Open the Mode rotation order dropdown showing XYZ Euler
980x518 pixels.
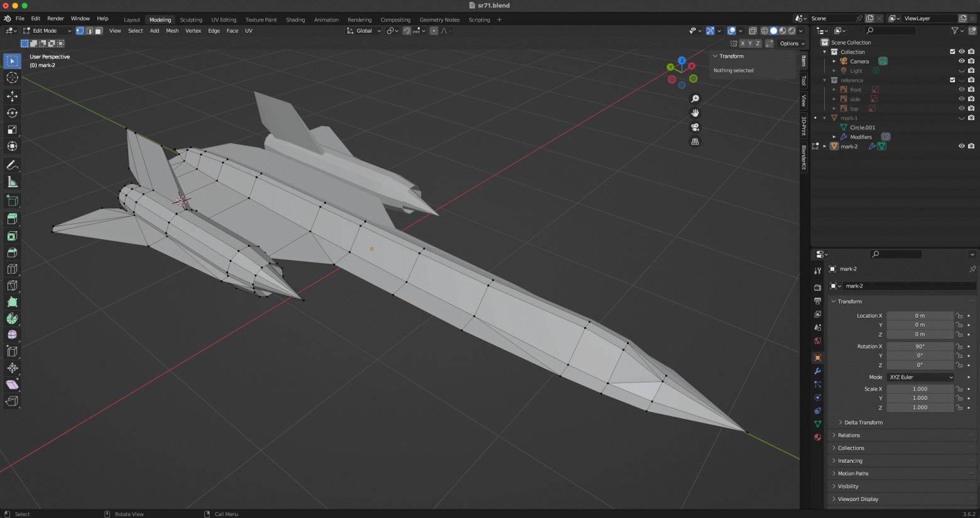[921, 377]
